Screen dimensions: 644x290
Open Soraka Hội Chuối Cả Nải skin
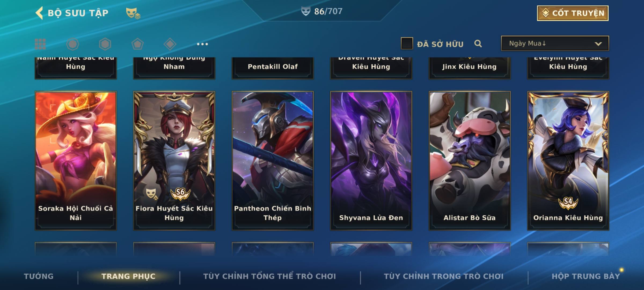click(76, 161)
